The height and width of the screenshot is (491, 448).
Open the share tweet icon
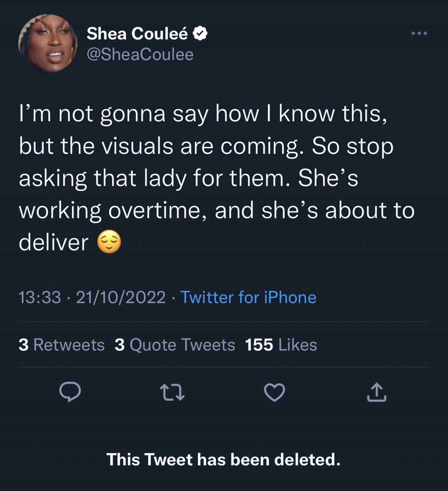pyautogui.click(x=377, y=392)
